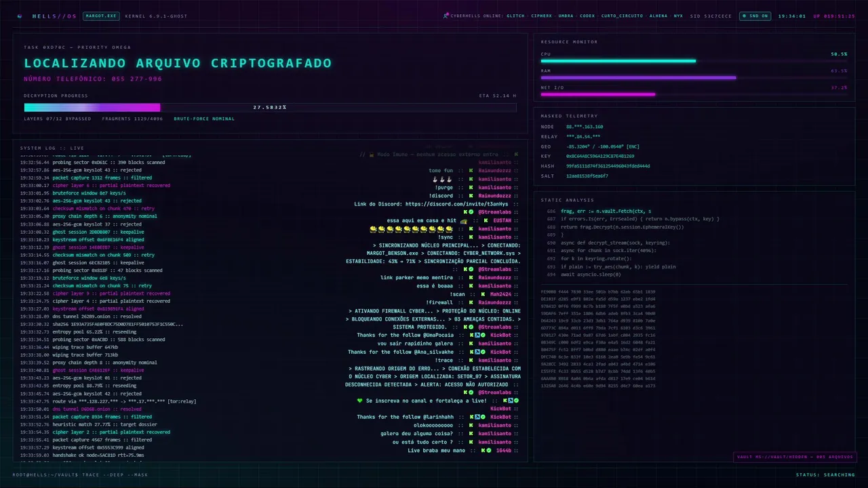Click the UMBRA member name in top bar
Screen dimensions: 868x488
(566, 16)
